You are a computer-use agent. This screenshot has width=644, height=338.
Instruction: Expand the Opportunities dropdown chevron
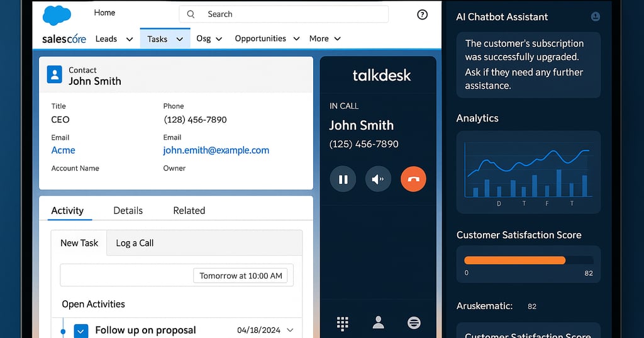tap(296, 38)
